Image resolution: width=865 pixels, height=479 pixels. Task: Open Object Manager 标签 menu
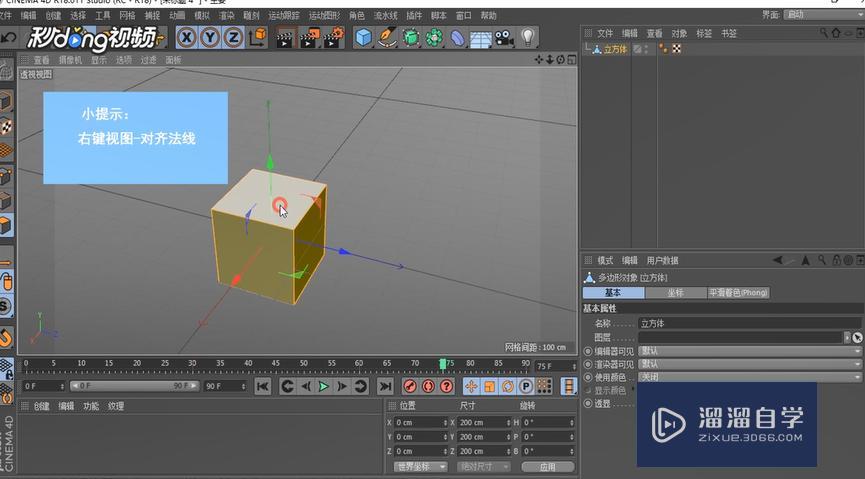[703, 34]
